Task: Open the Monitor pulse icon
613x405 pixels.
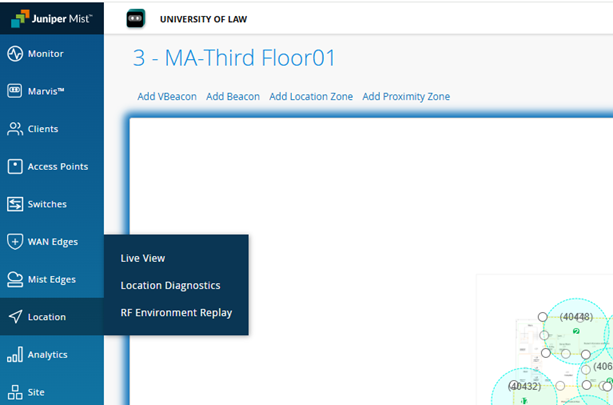Action: pyautogui.click(x=15, y=54)
